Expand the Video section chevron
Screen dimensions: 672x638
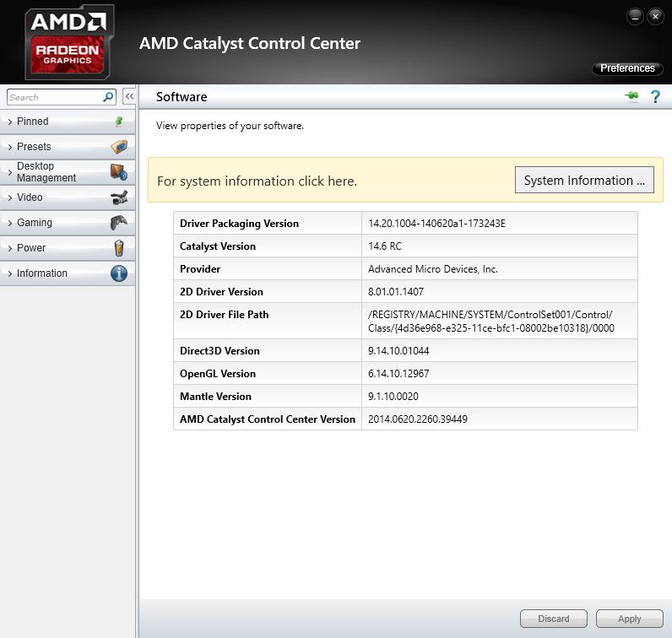coord(10,197)
